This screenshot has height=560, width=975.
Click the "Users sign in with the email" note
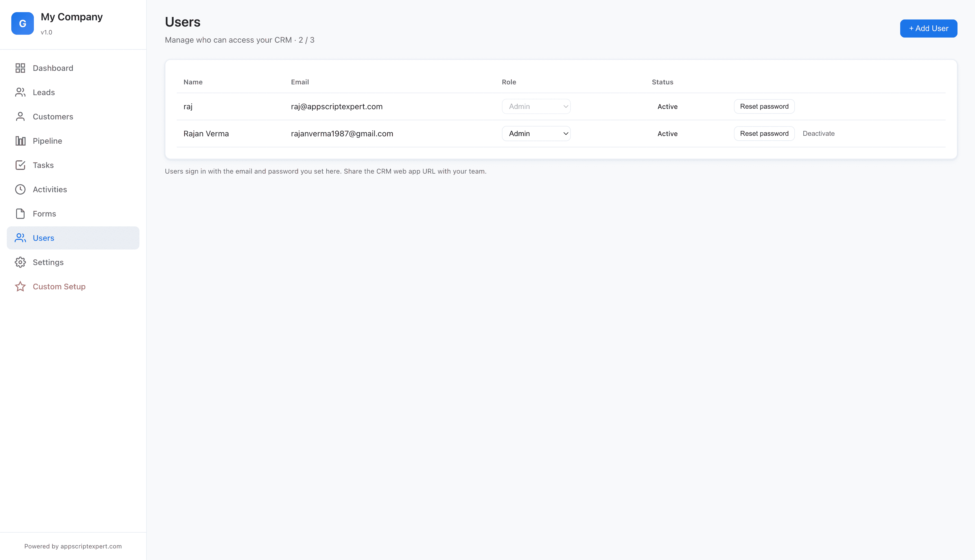point(326,171)
